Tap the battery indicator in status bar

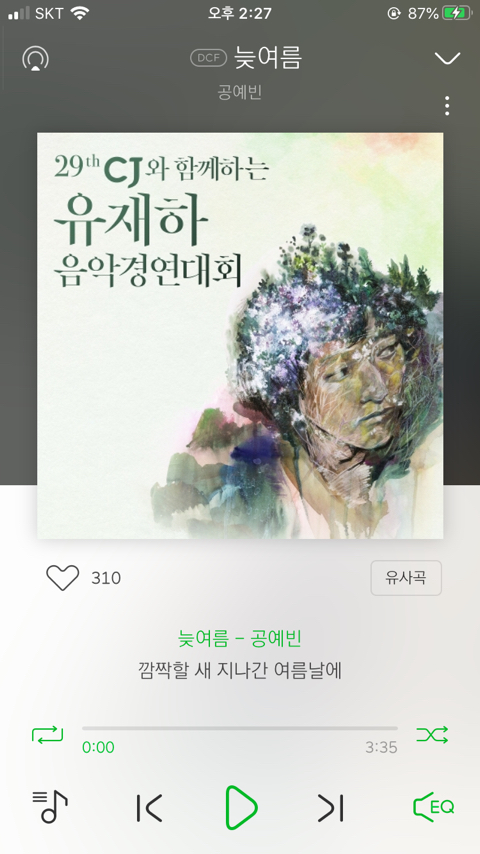pyautogui.click(x=457, y=13)
